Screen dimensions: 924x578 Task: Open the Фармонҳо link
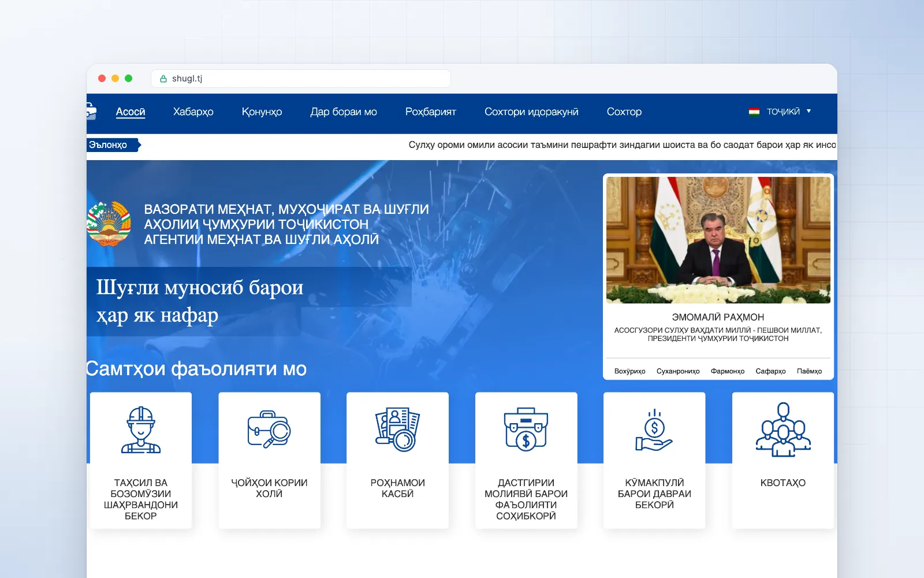pyautogui.click(x=728, y=371)
